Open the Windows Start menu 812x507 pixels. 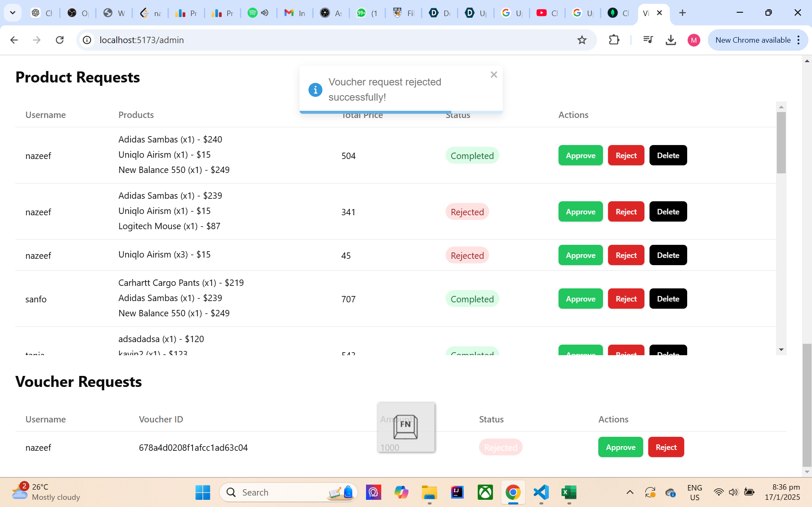[x=203, y=492]
